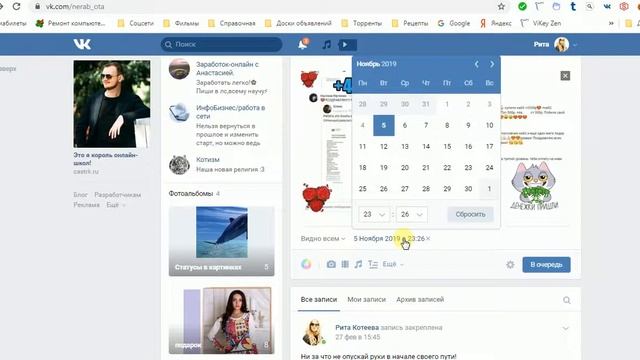Click the scheduled date 5 Ноября 2019

point(389,238)
